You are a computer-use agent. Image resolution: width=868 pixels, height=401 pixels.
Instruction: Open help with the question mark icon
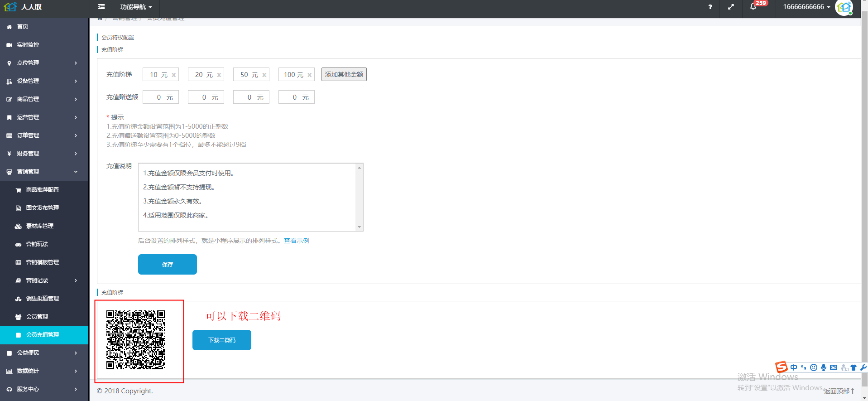click(710, 7)
